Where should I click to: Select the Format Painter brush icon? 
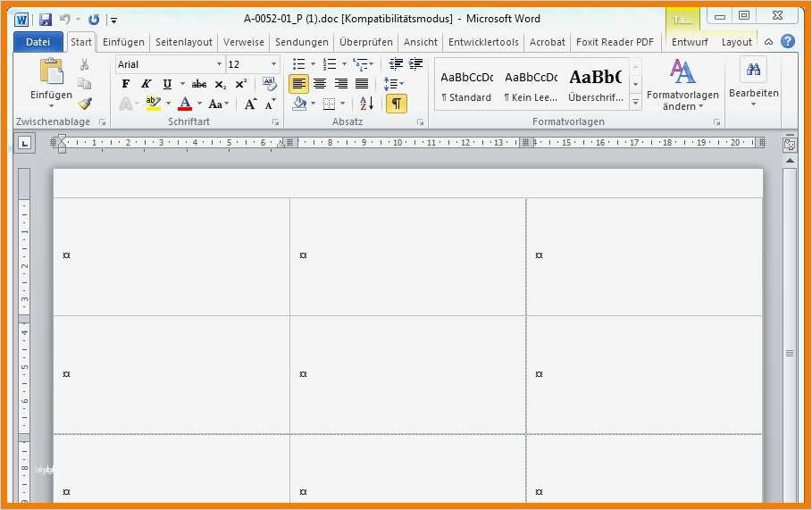click(85, 103)
